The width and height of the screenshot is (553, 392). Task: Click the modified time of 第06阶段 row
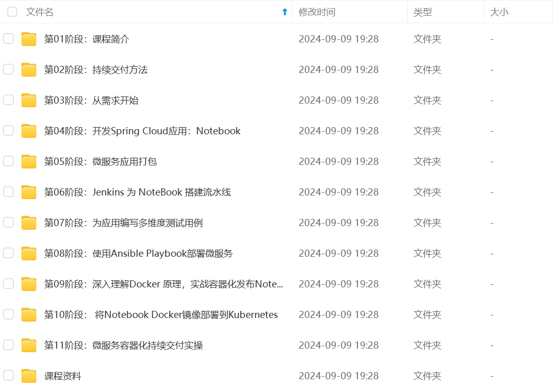pos(339,192)
